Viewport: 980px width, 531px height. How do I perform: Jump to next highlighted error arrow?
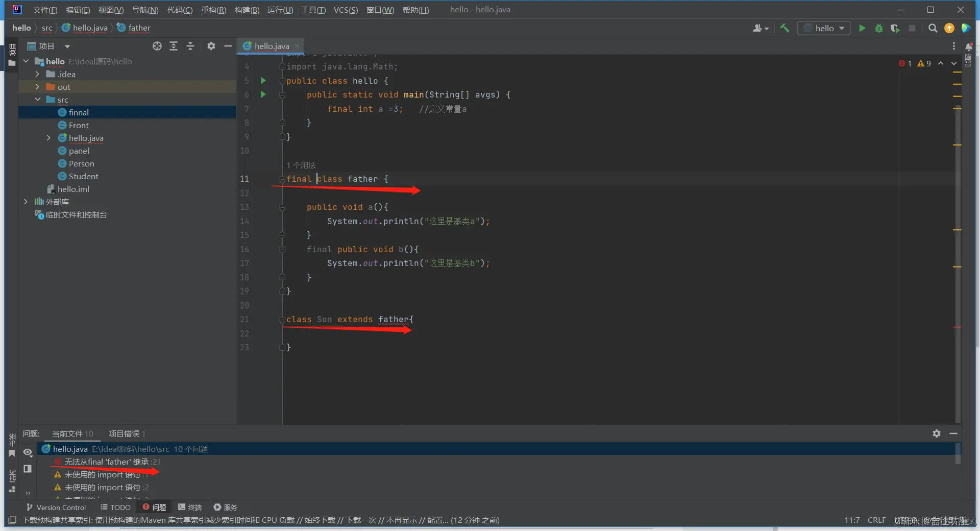click(954, 63)
